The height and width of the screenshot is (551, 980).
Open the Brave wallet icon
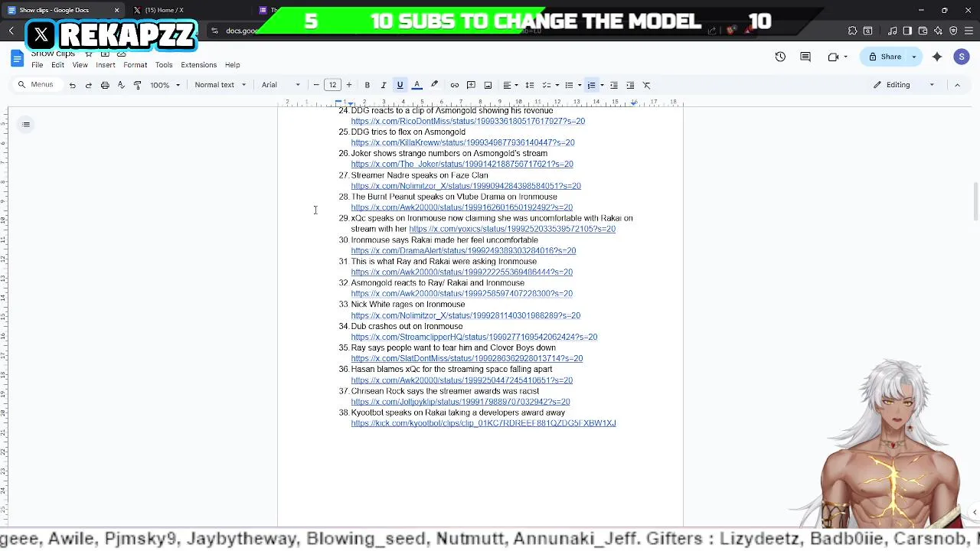923,31
